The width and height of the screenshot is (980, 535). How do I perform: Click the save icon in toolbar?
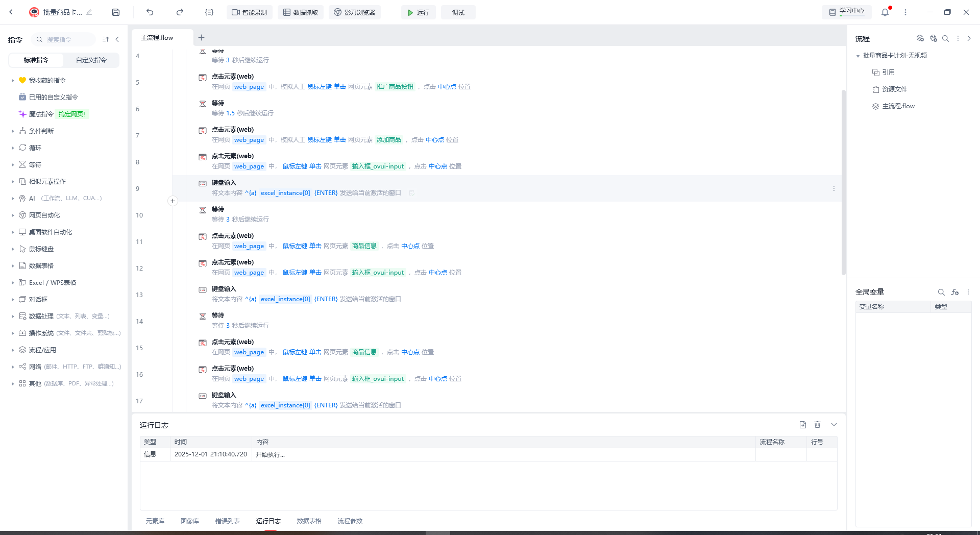click(116, 12)
